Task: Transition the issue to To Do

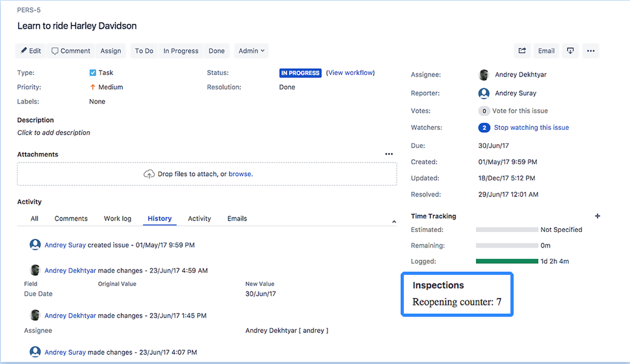Action: (144, 51)
